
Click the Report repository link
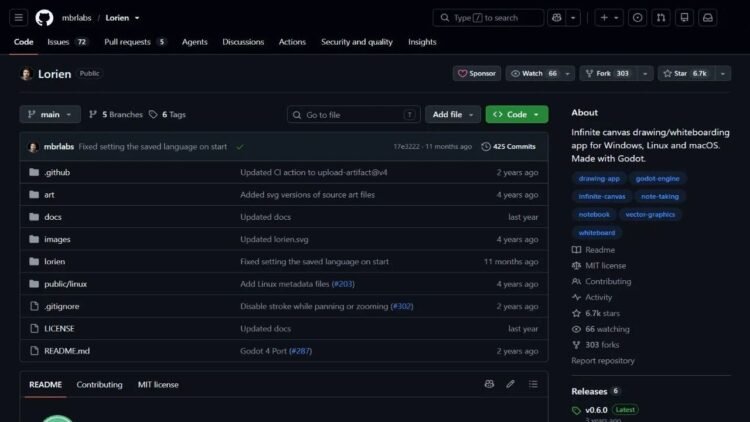603,361
